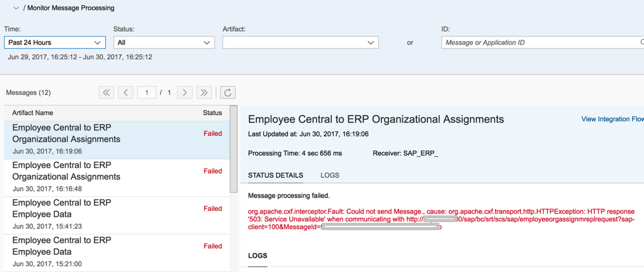
Task: Select Employee Data message from 15:21:00
Action: click(x=117, y=253)
